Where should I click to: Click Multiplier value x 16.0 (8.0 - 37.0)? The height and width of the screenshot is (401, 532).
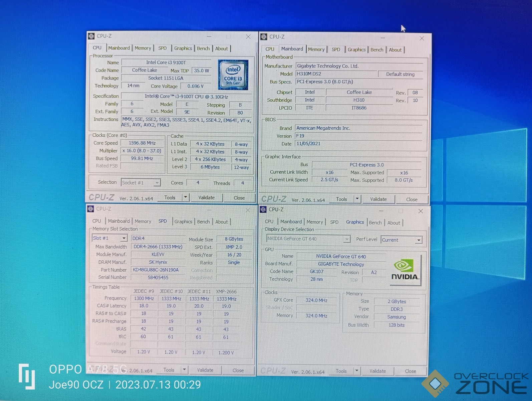(142, 151)
